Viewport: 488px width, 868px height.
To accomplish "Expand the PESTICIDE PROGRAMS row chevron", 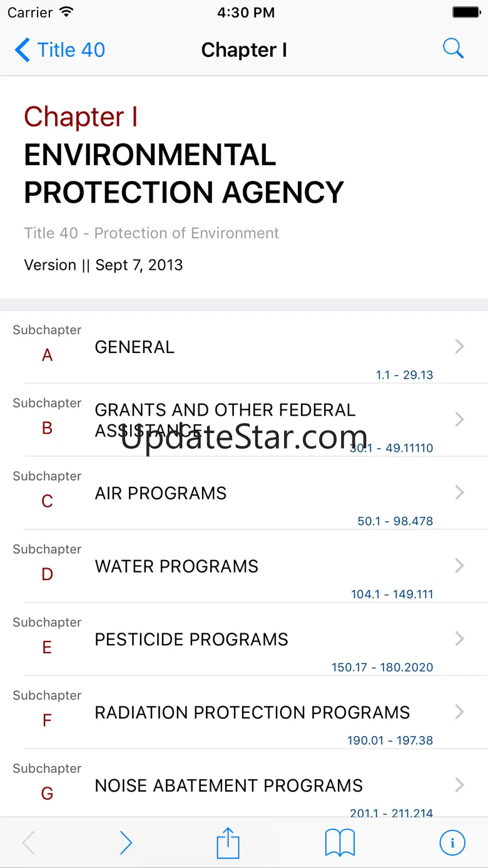I will click(x=460, y=638).
